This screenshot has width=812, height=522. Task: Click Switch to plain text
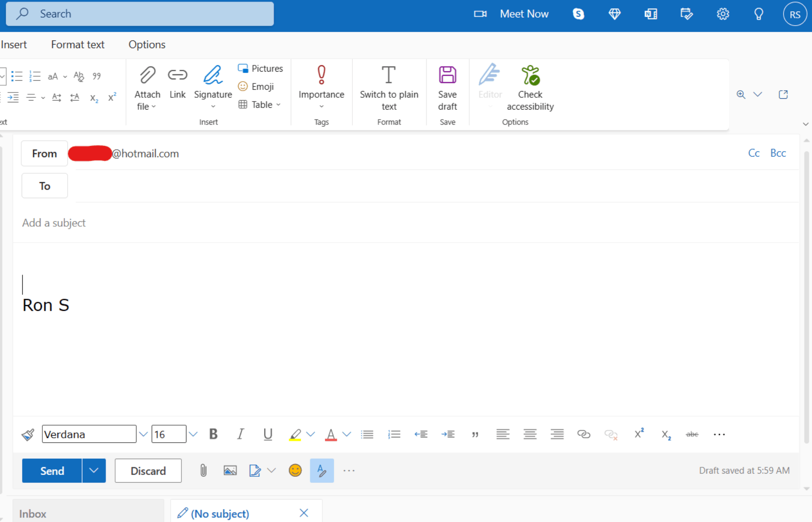pos(389,75)
